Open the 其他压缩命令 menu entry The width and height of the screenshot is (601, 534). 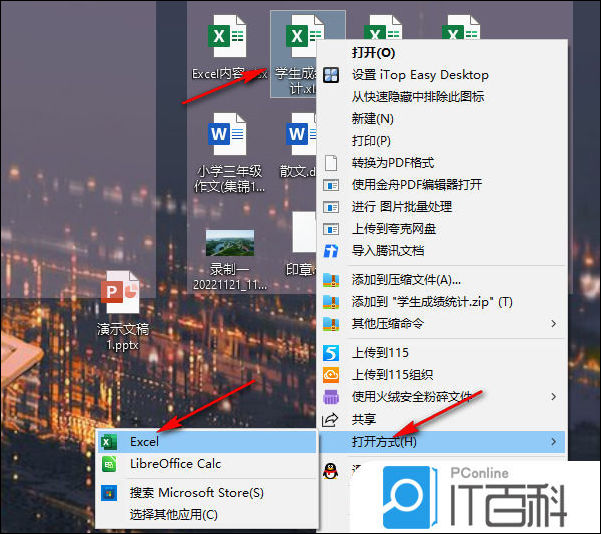pos(443,324)
